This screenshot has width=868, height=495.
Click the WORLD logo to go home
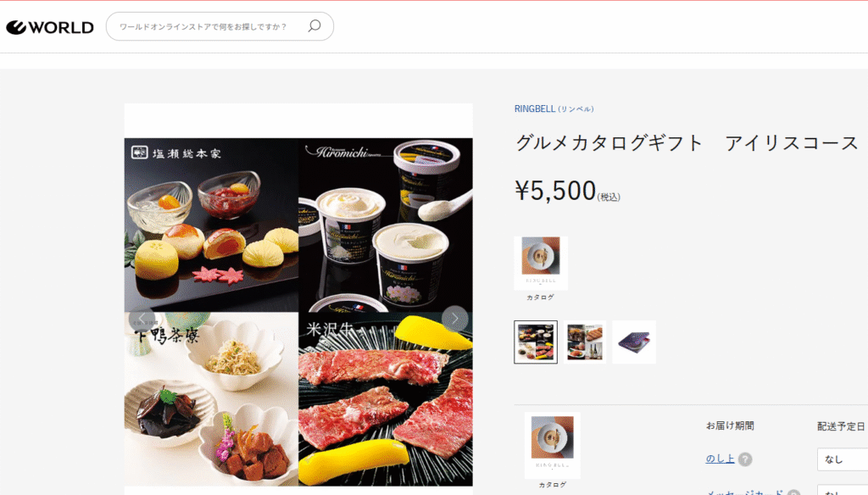(50, 27)
